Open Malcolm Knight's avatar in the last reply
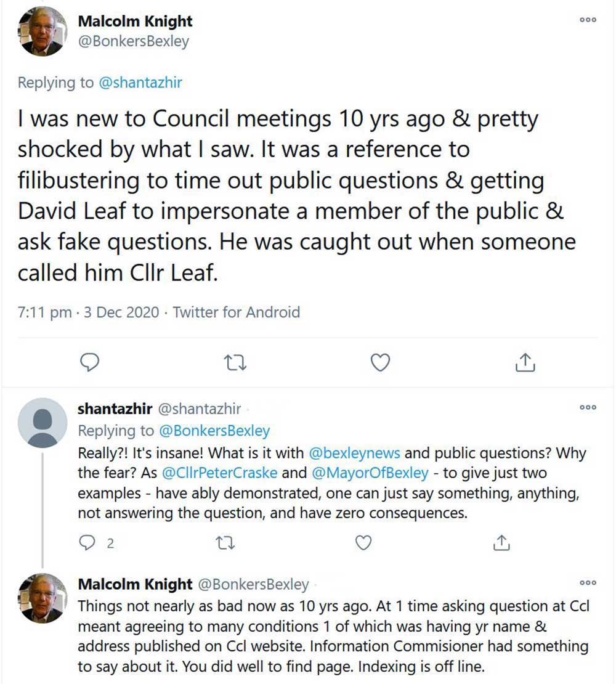The image size is (616, 684). (43, 597)
